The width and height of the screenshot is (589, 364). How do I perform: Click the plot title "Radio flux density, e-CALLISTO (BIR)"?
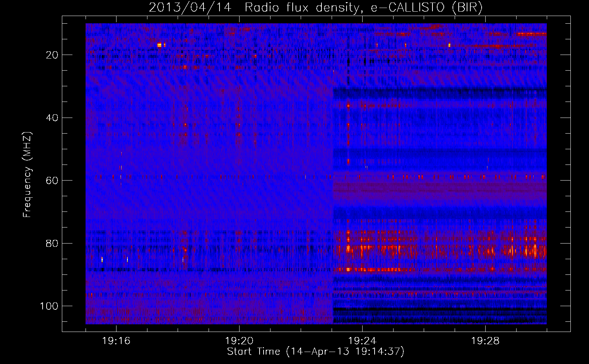tap(363, 8)
